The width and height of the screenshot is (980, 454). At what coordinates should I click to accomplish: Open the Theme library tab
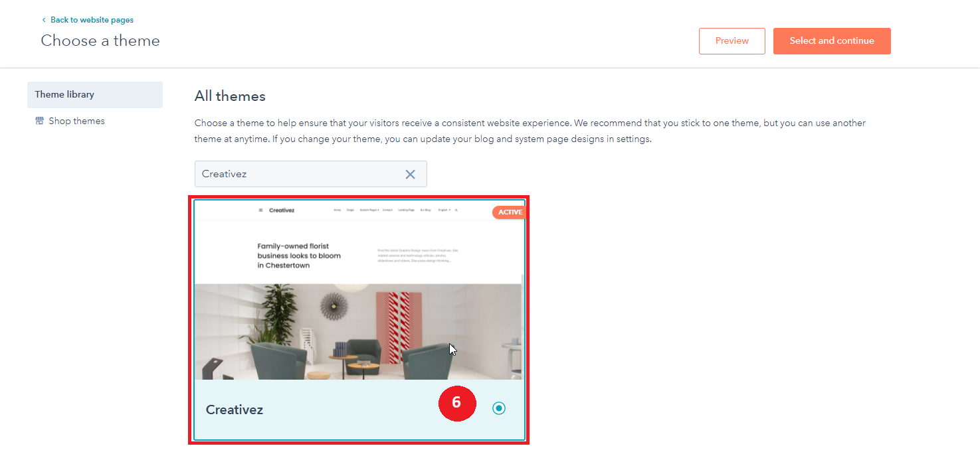click(x=95, y=95)
